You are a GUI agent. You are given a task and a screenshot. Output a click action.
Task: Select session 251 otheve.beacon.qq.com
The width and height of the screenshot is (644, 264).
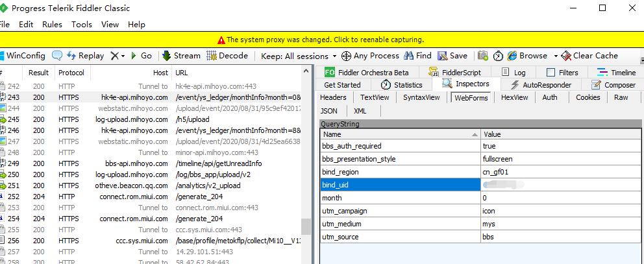pos(151,186)
